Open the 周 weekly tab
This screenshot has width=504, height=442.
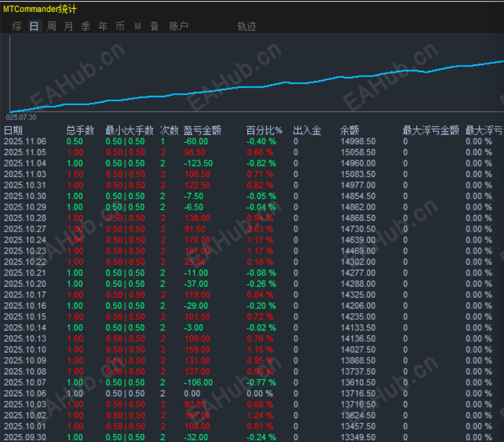coord(51,26)
